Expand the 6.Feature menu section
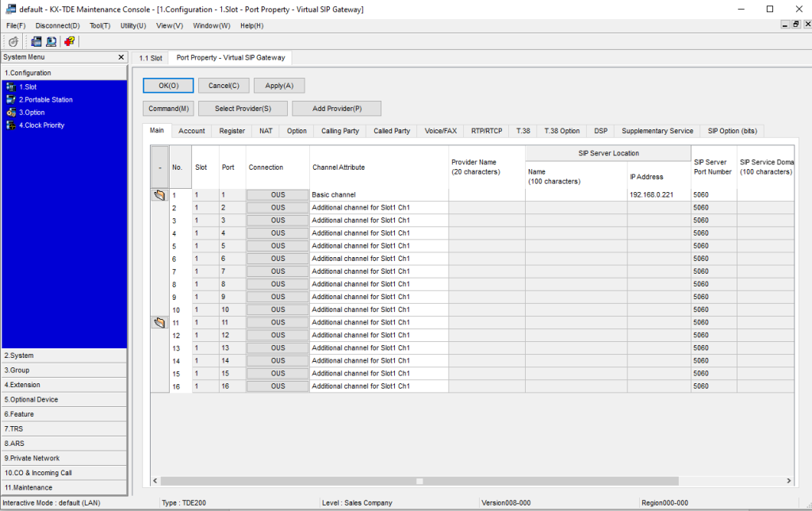Screen dimensions: 812x511 coord(64,414)
